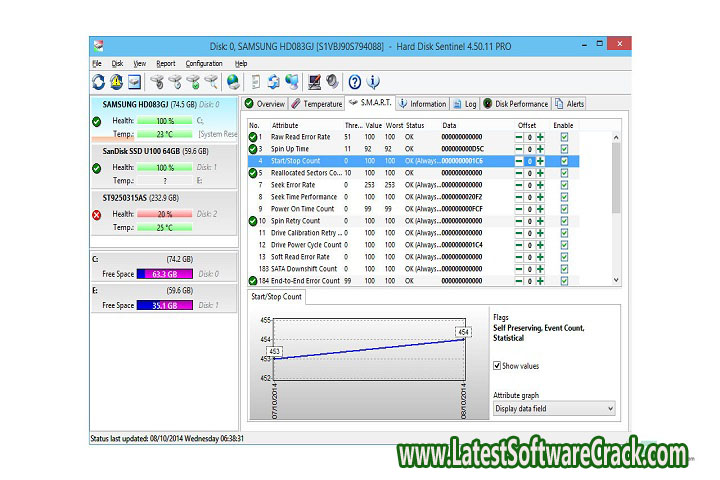
Task: Click the red X status icon for ST9250315AS
Action: click(97, 214)
